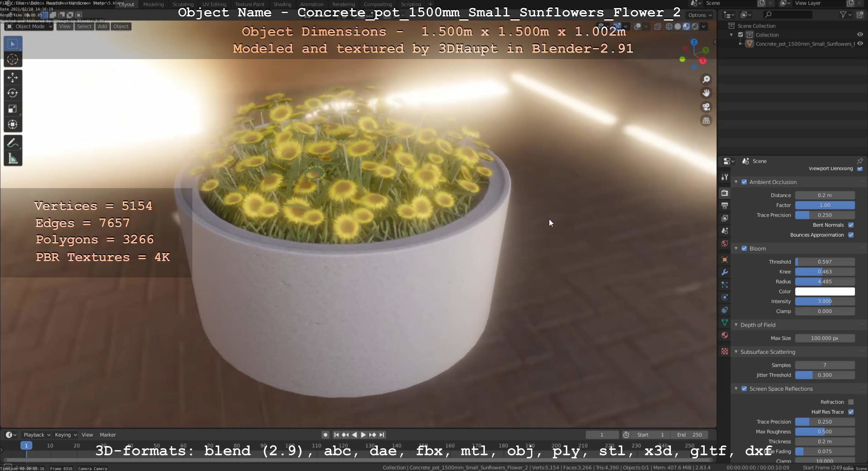Select the Measure tool
This screenshot has width=868, height=471.
click(13, 158)
